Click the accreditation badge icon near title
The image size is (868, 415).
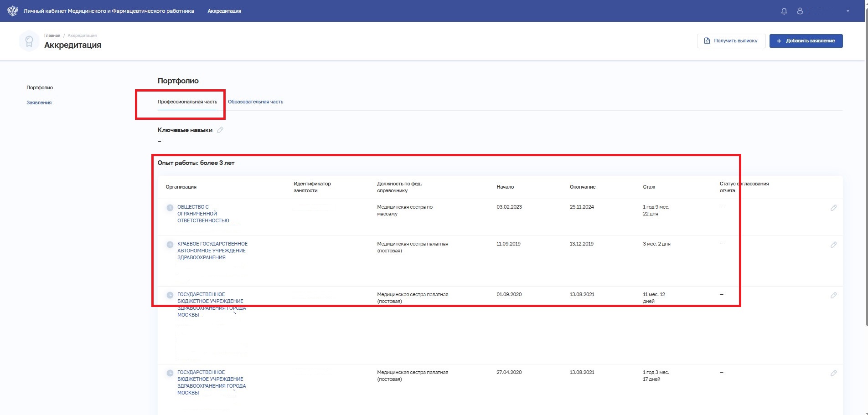tap(29, 41)
